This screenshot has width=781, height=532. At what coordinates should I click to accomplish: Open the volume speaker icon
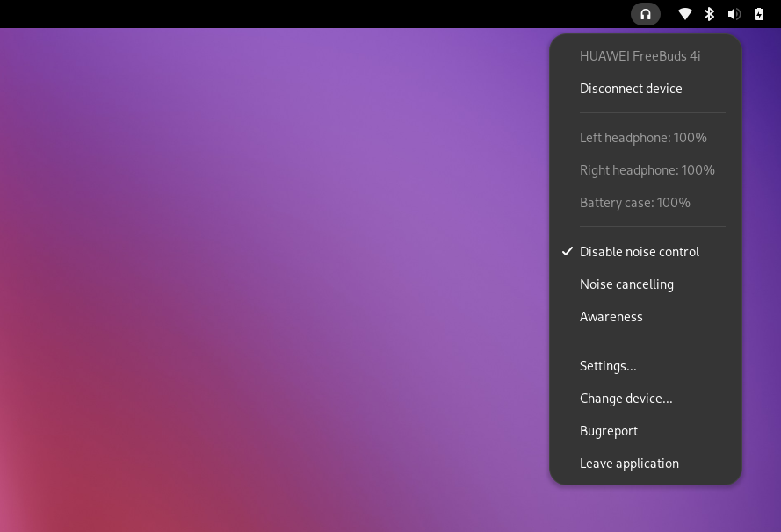click(734, 14)
